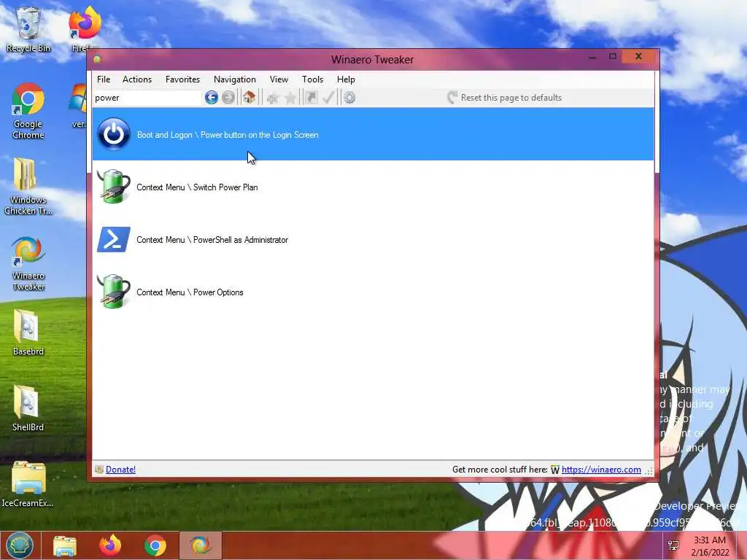Open Settings via gear toolbar icon

pyautogui.click(x=349, y=98)
